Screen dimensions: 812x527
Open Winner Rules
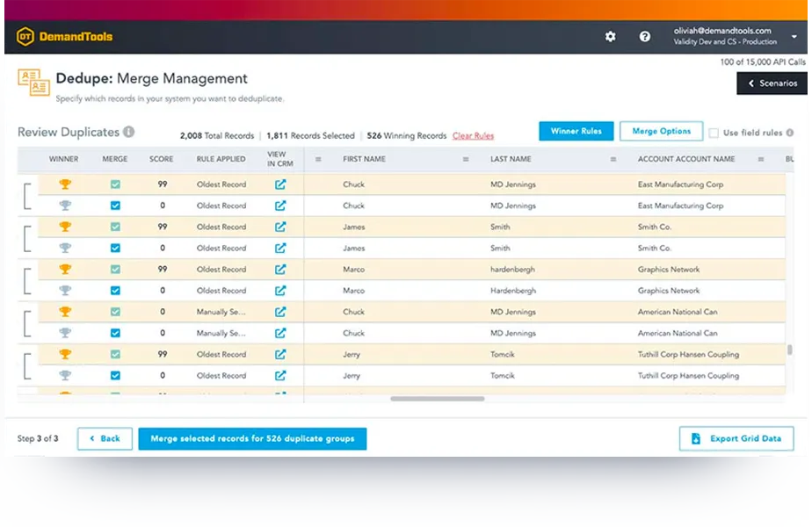pyautogui.click(x=576, y=131)
